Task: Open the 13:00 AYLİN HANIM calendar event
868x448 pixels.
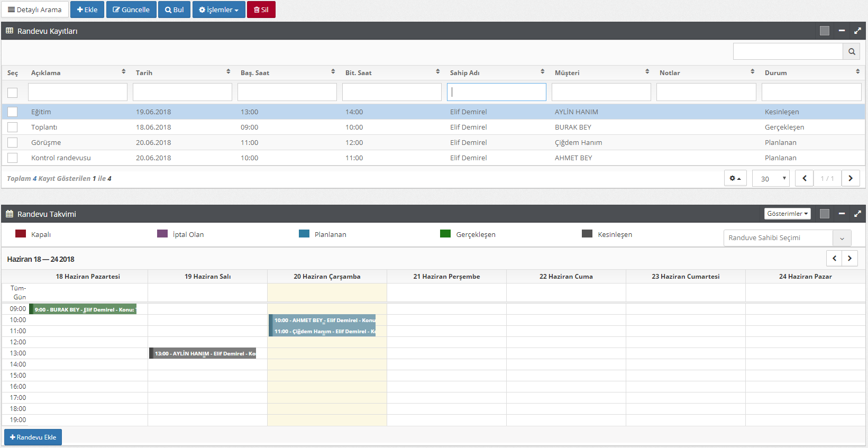Action: [203, 353]
